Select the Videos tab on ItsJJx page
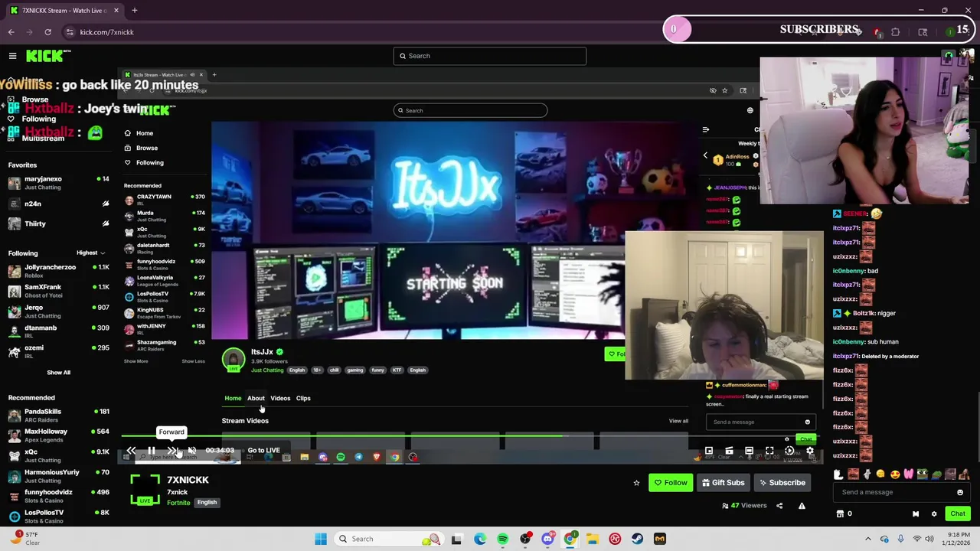 280,398
